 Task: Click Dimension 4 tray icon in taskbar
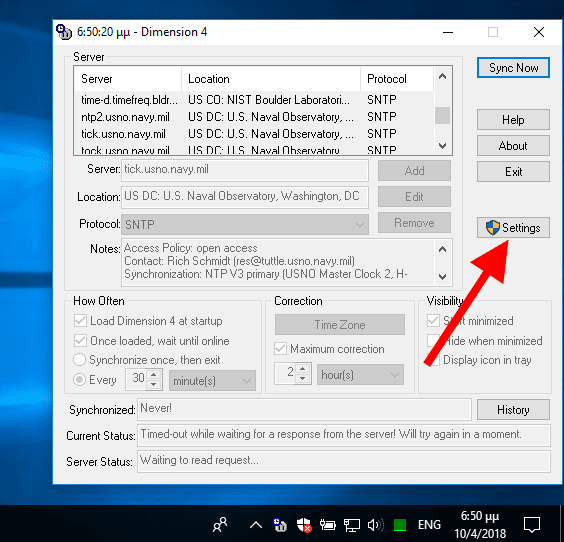279,525
